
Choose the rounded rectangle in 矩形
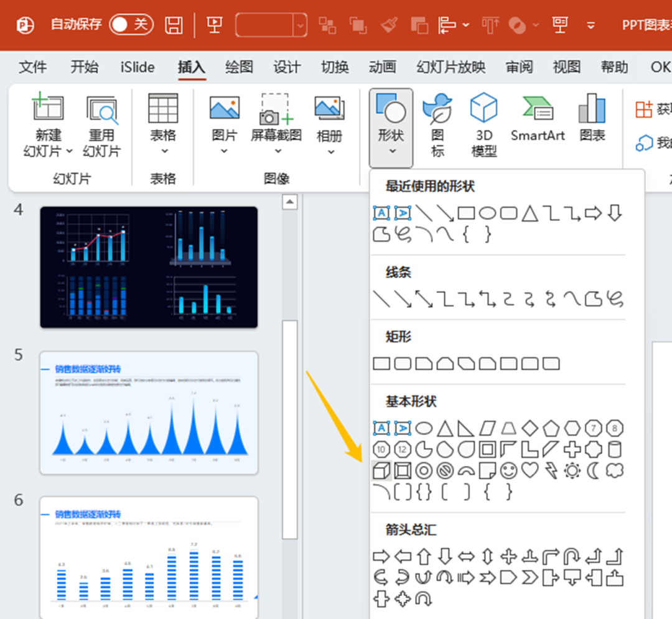(403, 364)
